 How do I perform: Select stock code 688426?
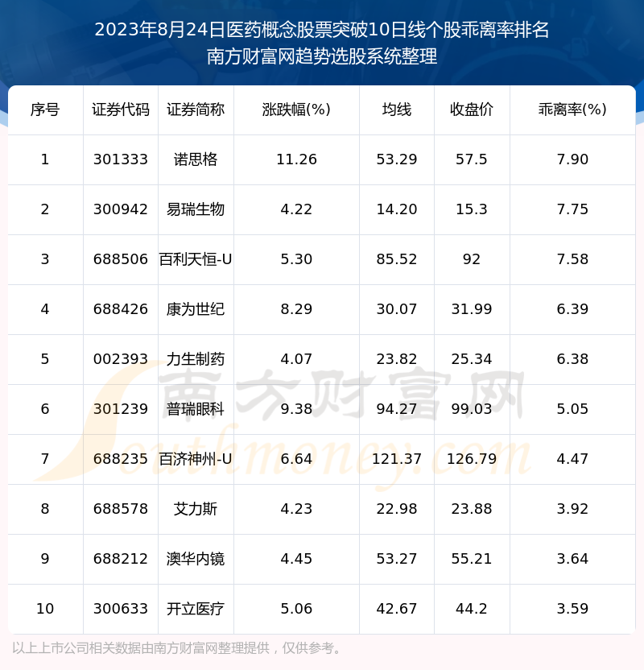121,309
